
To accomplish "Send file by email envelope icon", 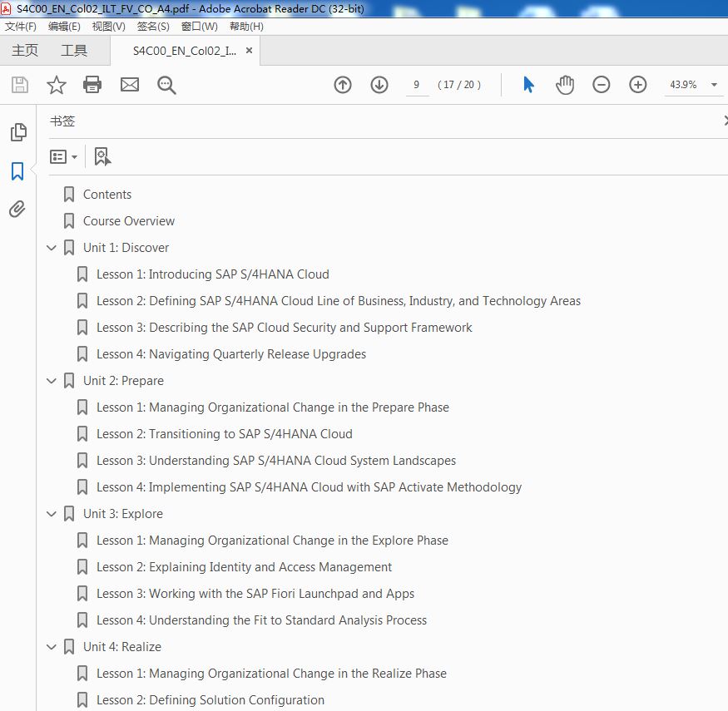I will (130, 85).
